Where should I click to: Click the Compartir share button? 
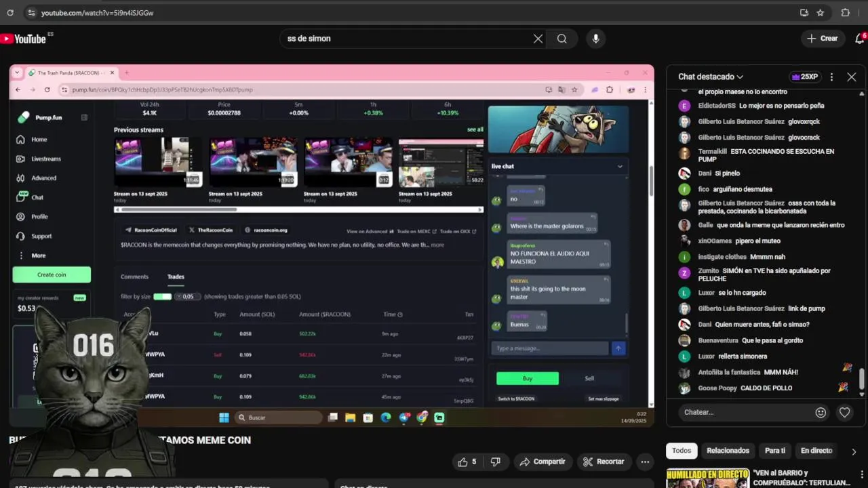click(542, 462)
